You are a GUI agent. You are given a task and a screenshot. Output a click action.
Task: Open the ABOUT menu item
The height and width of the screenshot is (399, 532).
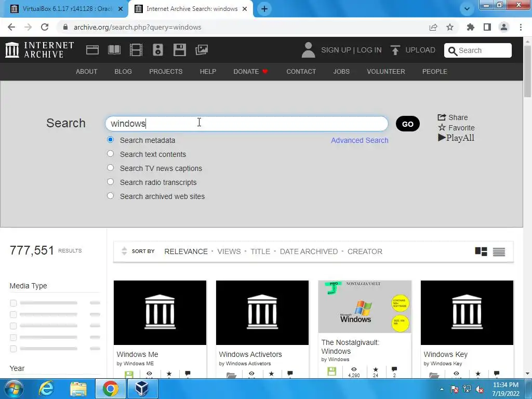[x=87, y=72]
